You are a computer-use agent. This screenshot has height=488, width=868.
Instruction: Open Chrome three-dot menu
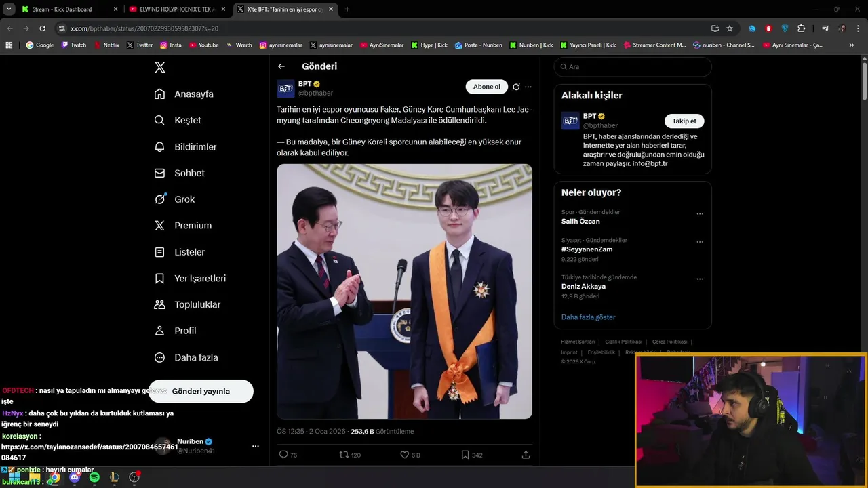click(858, 28)
